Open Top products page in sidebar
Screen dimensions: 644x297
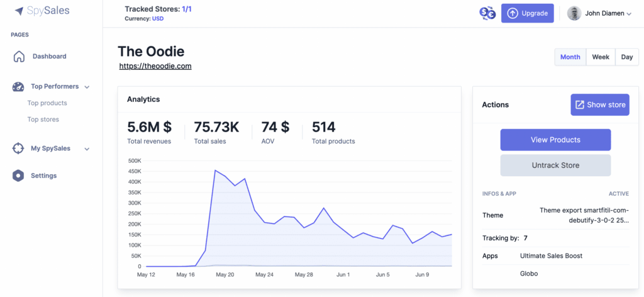click(47, 103)
